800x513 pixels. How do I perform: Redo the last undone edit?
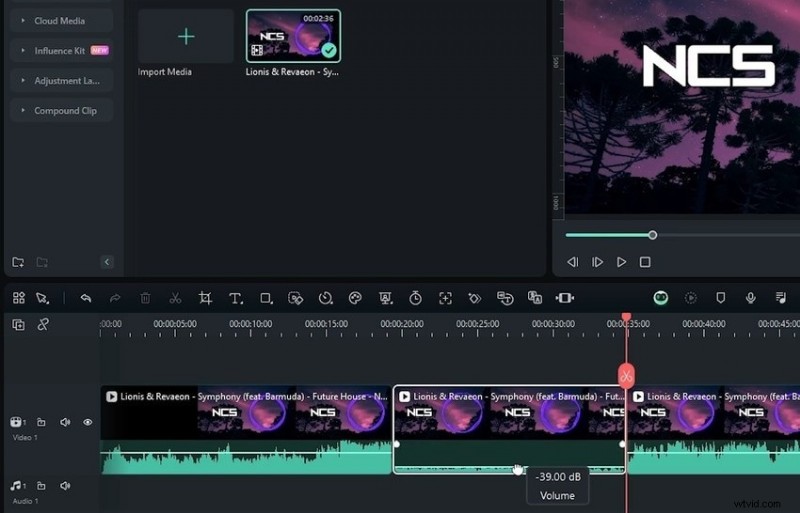pos(115,298)
